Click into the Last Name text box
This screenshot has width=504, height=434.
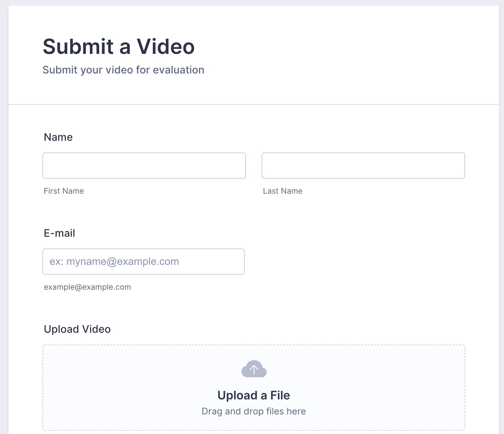tap(363, 166)
